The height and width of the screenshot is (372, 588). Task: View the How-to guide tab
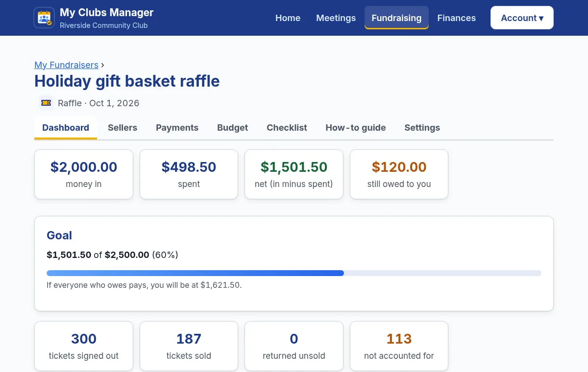356,128
